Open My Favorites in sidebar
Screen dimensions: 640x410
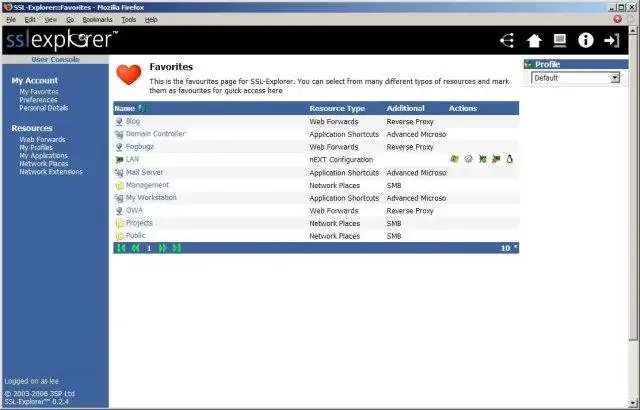tap(39, 92)
